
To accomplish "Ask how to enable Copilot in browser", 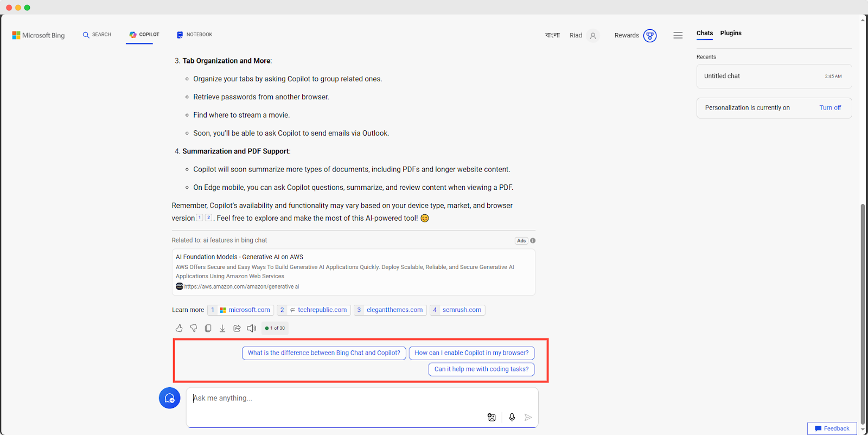I will click(x=471, y=353).
